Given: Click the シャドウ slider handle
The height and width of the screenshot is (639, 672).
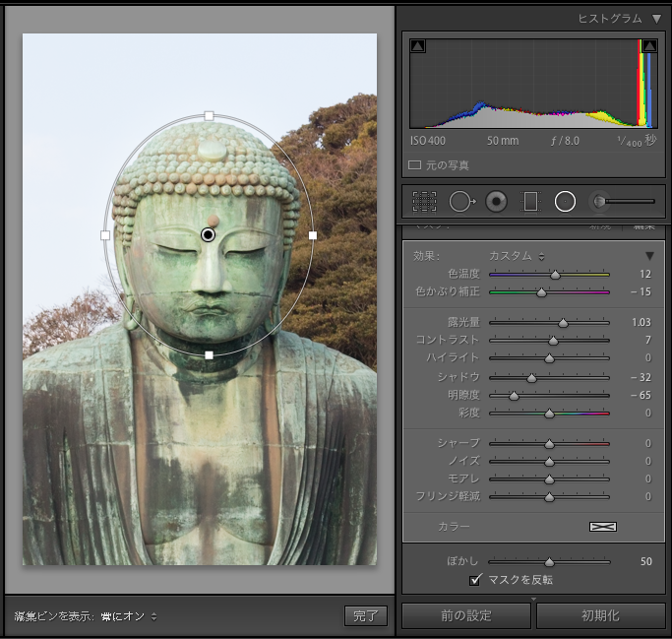Looking at the screenshot, I should 532,378.
